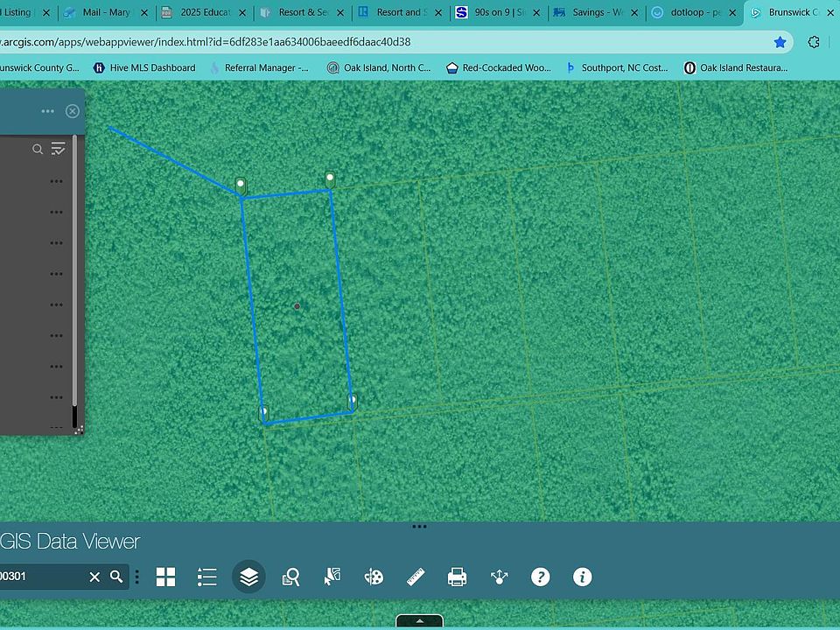Open the Print widget
Screen dimensions: 840x630
point(457,577)
